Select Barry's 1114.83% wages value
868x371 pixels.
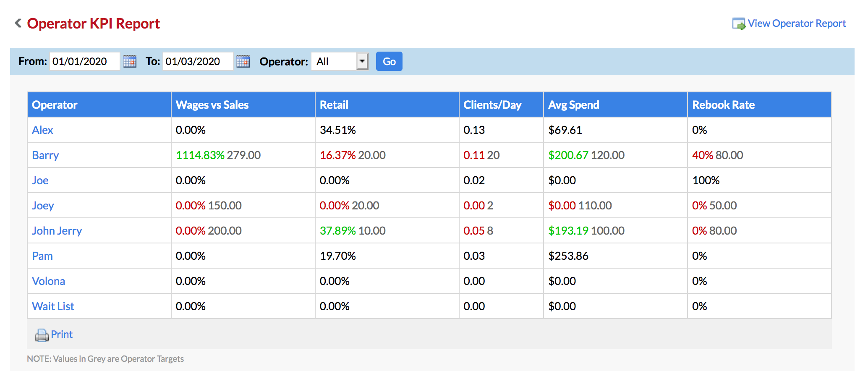200,155
